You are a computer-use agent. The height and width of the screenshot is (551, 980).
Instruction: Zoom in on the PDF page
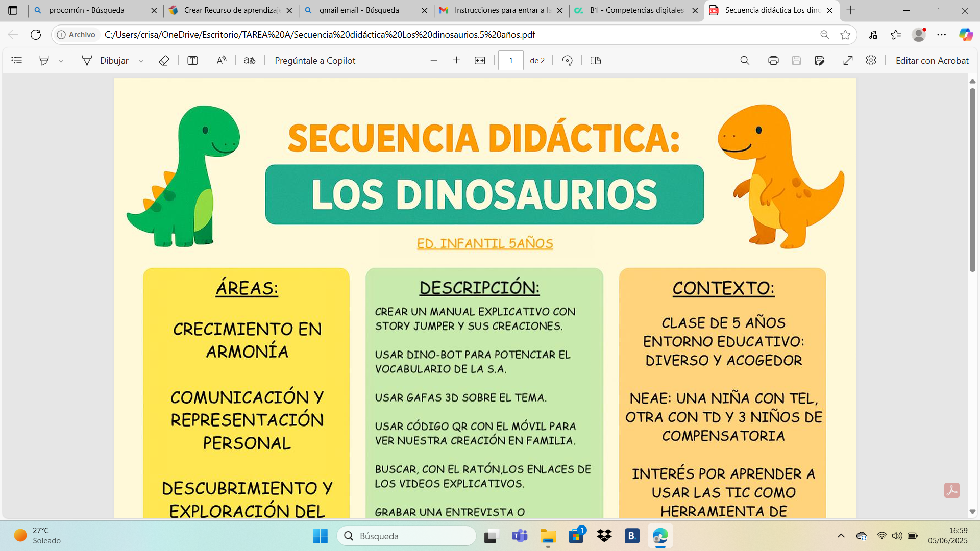457,60
